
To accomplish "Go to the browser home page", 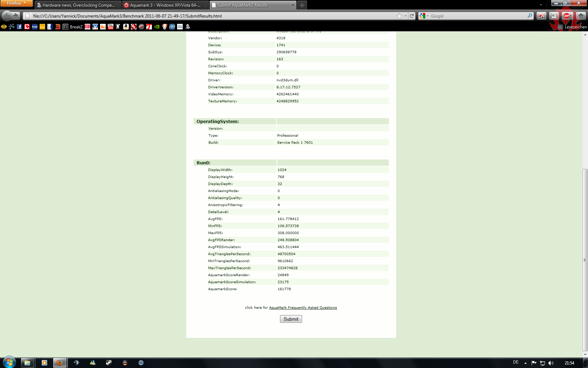I will tap(581, 16).
